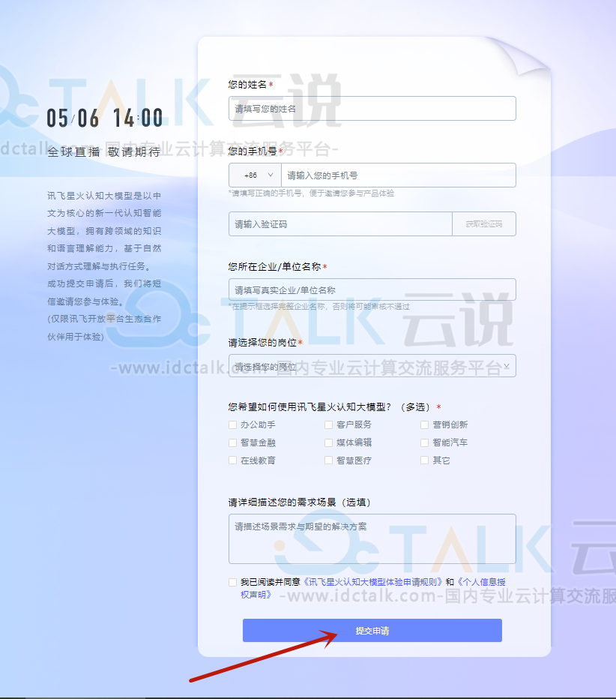Click the verification code field 请输入验证码
Screen dimensions: 616x699
point(340,223)
